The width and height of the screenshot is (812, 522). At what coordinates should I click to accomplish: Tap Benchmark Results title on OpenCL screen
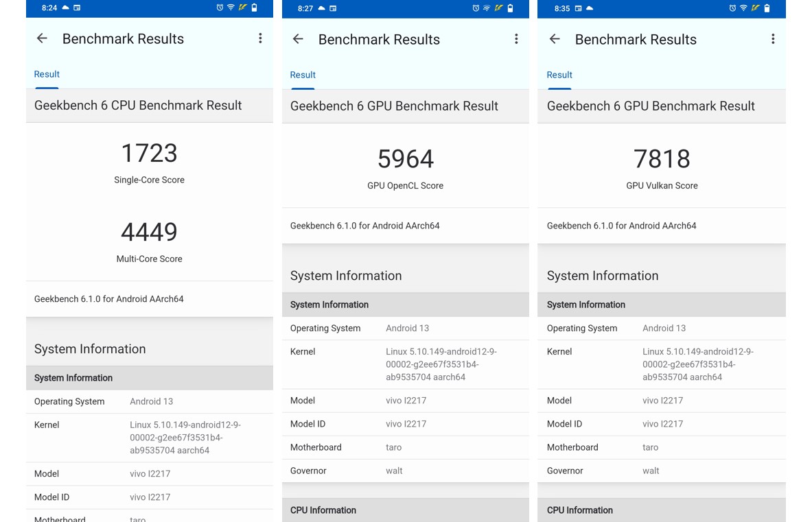pyautogui.click(x=379, y=39)
